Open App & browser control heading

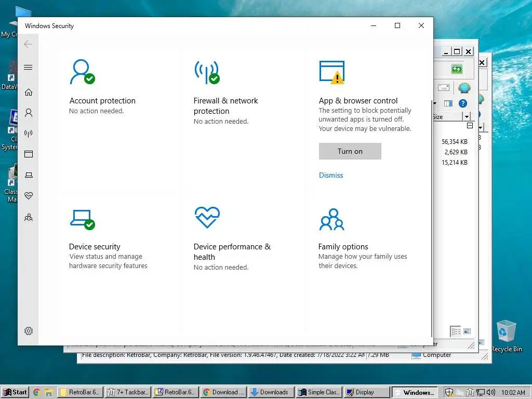click(358, 101)
